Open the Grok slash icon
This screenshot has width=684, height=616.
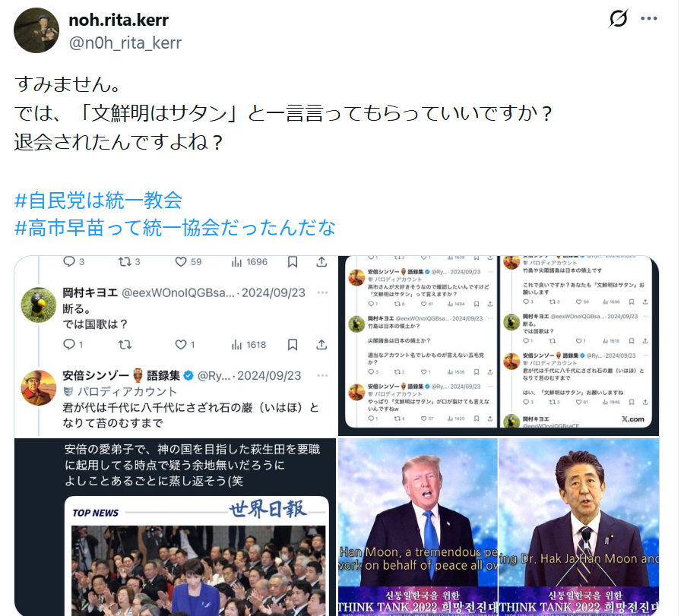pyautogui.click(x=618, y=18)
